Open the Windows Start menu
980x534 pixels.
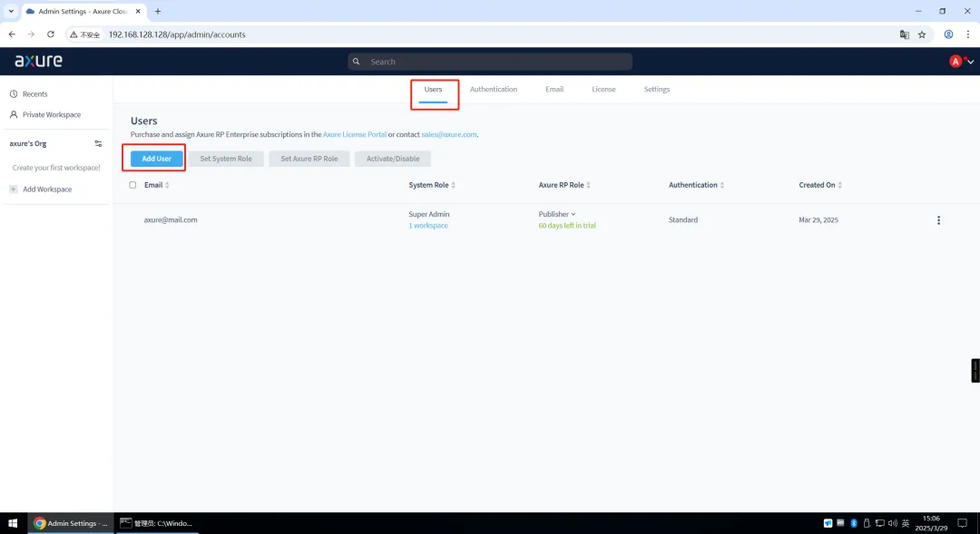click(13, 523)
